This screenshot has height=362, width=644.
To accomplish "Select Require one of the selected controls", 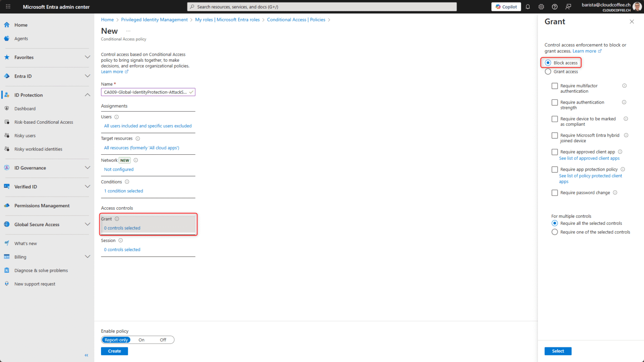I will (554, 232).
